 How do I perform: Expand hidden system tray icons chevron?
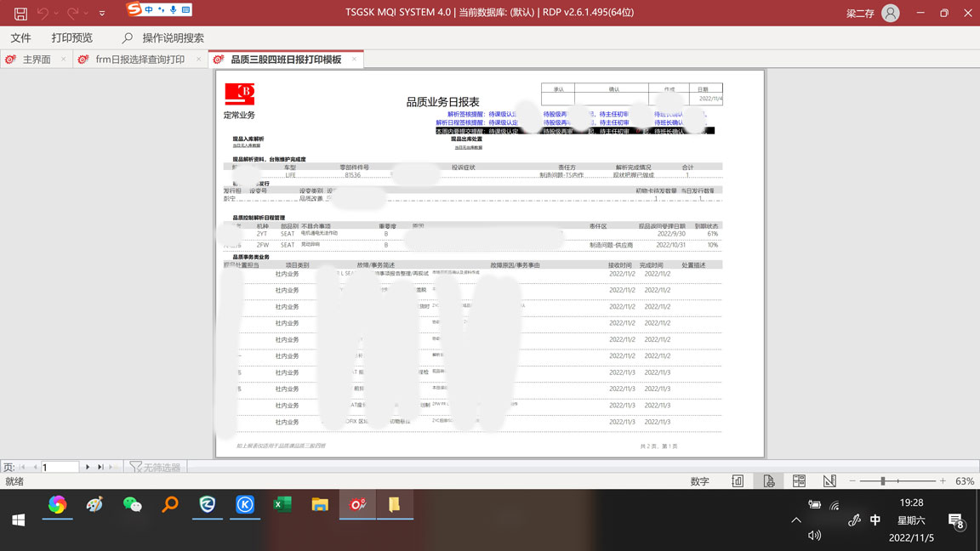click(796, 520)
